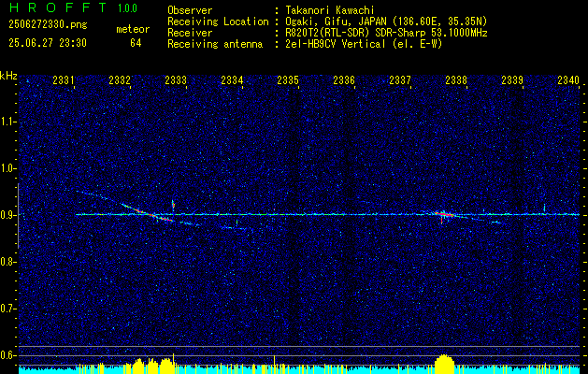Click the Receiver field label
Viewport: 588px width, 374px height.
point(190,33)
